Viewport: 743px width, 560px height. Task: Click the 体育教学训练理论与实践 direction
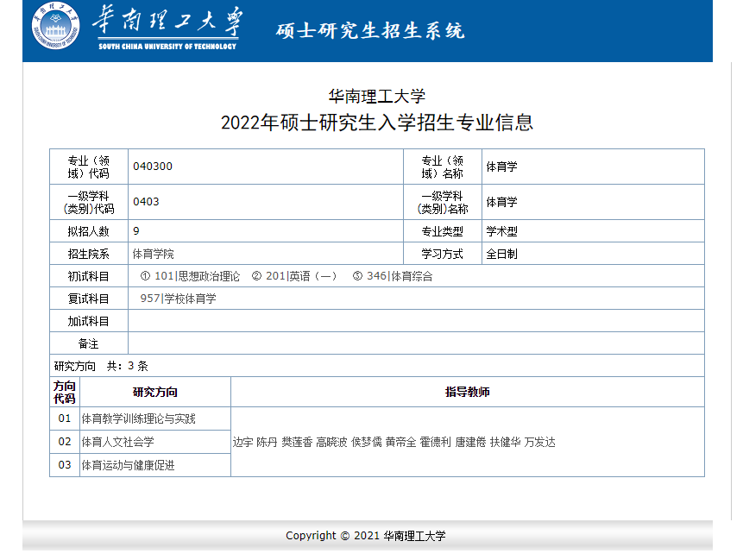point(138,418)
